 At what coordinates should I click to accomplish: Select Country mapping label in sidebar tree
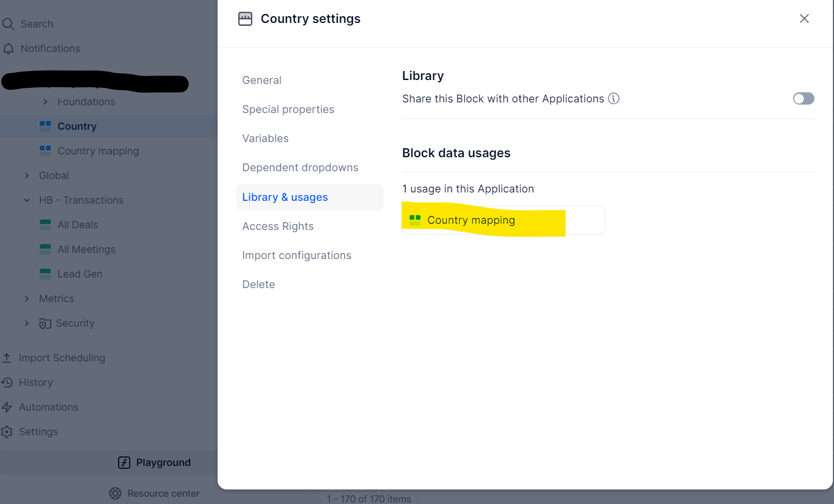[x=98, y=151]
